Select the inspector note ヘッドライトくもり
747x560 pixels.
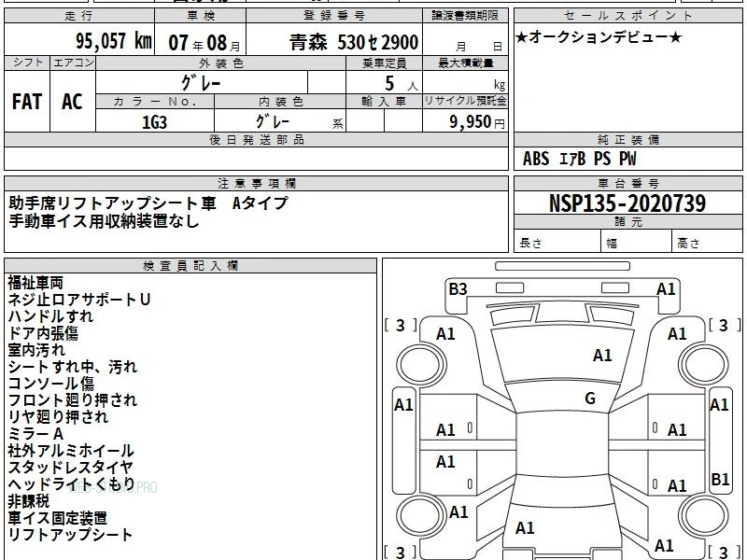click(72, 484)
